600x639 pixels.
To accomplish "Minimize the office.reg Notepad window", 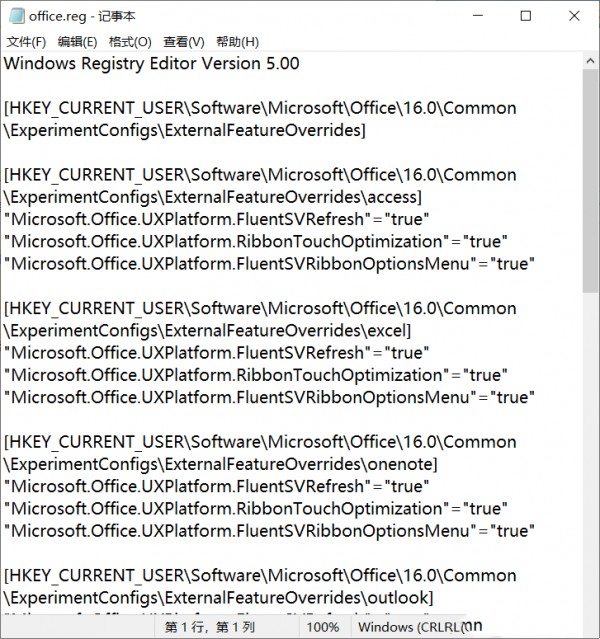I will pyautogui.click(x=478, y=16).
